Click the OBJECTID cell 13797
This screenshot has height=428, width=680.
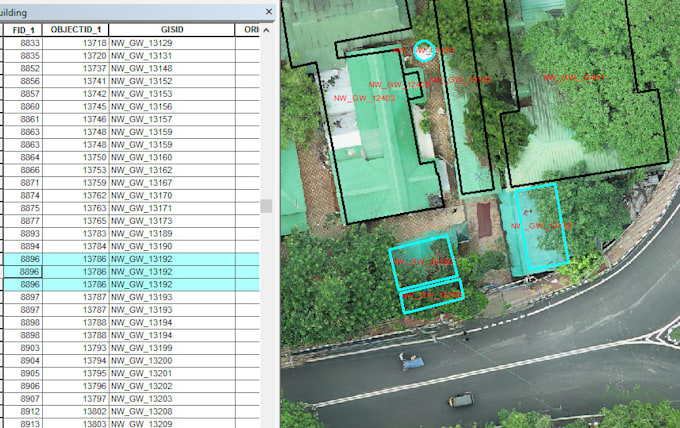click(75, 399)
